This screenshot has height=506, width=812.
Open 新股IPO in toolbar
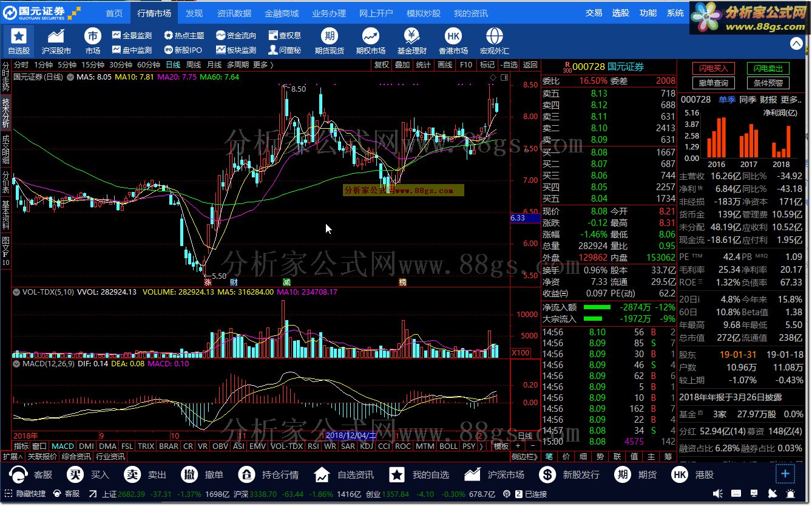(x=183, y=50)
